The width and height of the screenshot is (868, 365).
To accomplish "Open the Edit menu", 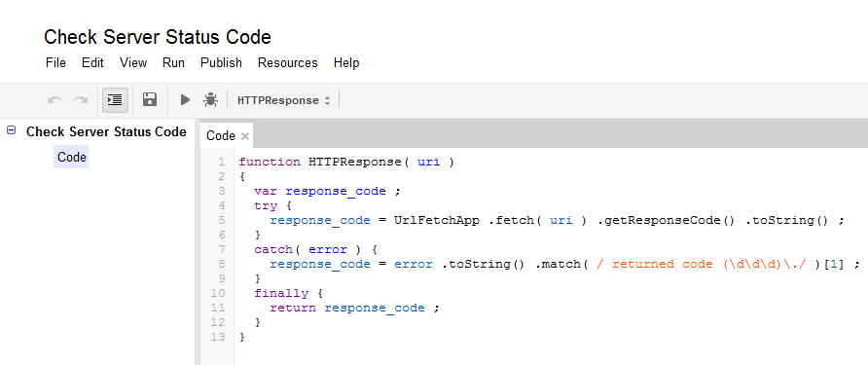I will 93,63.
